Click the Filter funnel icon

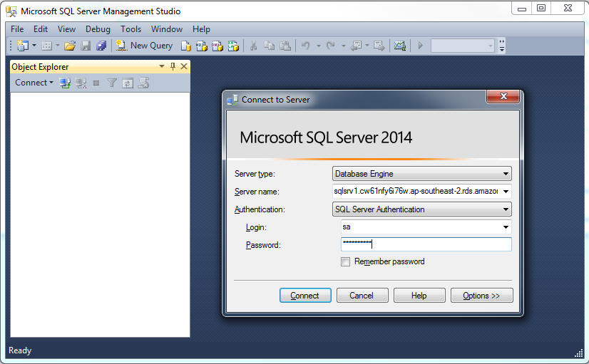click(x=111, y=83)
